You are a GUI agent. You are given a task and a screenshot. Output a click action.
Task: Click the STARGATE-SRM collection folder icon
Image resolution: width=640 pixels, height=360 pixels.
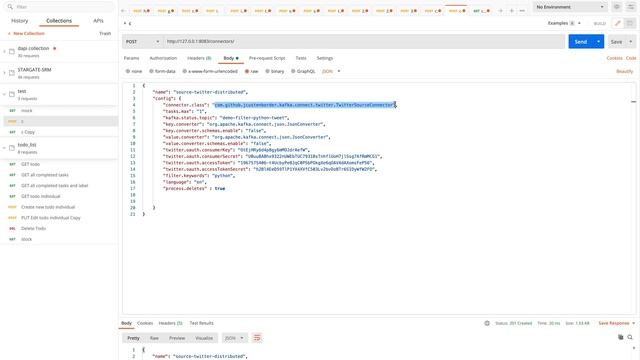[x=12, y=73]
